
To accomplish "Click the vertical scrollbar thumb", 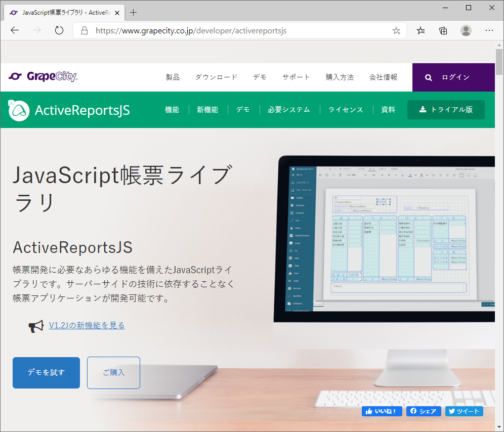I will pos(499,62).
